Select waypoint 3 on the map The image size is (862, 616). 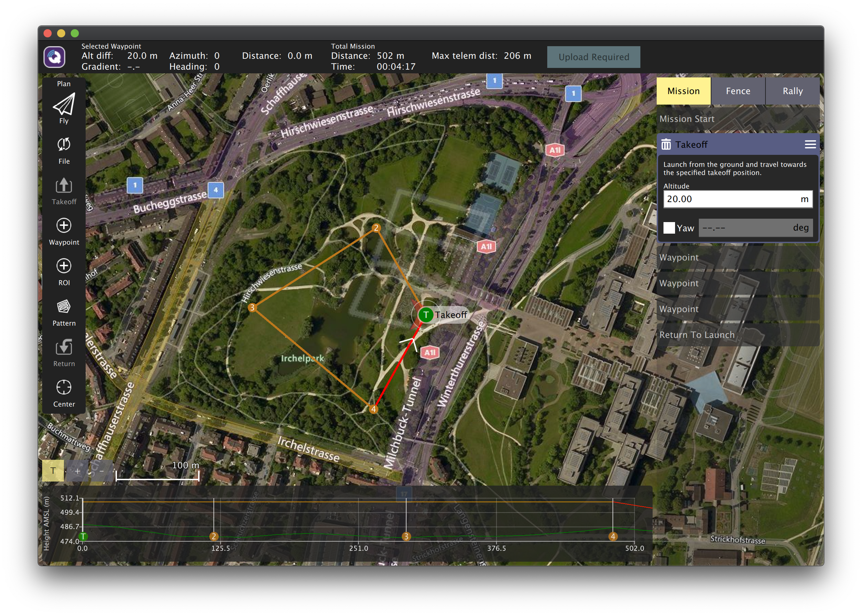pos(252,308)
